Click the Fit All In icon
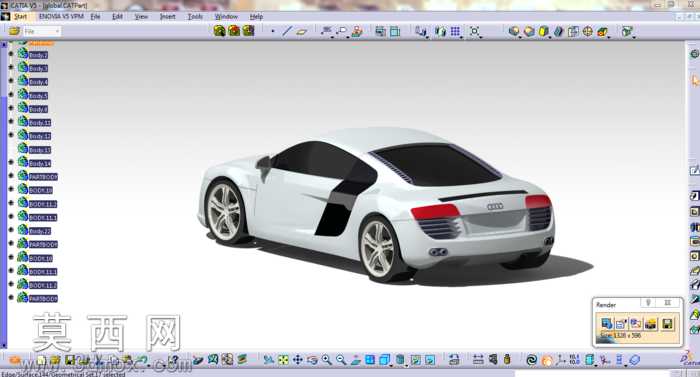The height and width of the screenshot is (377, 700). [283, 360]
